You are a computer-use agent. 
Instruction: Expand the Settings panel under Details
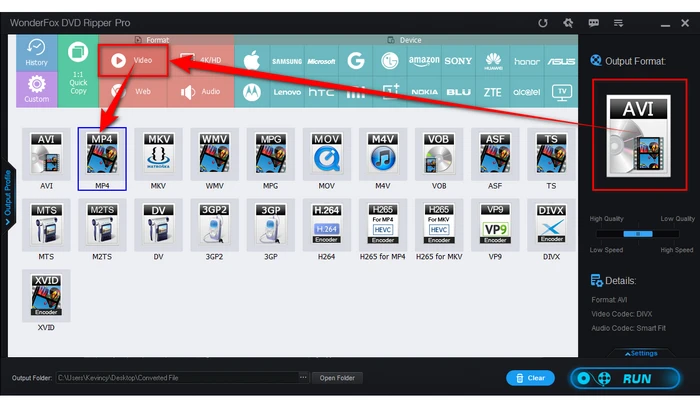pos(641,353)
